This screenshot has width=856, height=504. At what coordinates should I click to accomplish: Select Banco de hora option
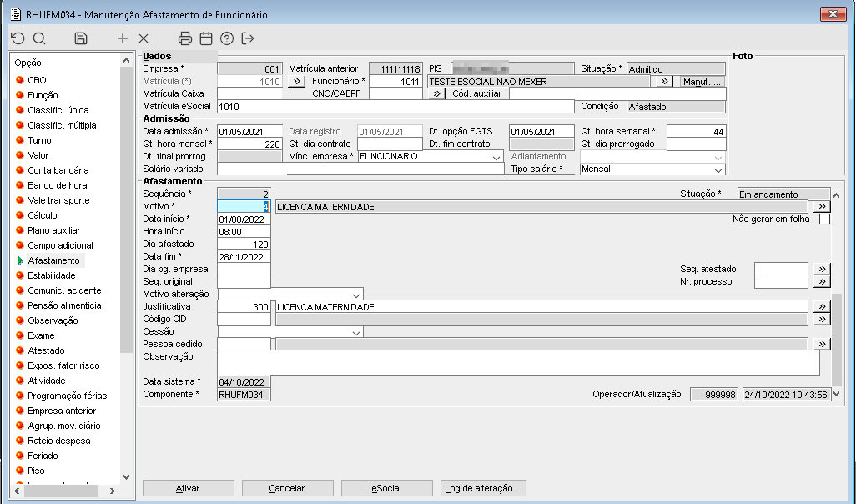coord(58,185)
